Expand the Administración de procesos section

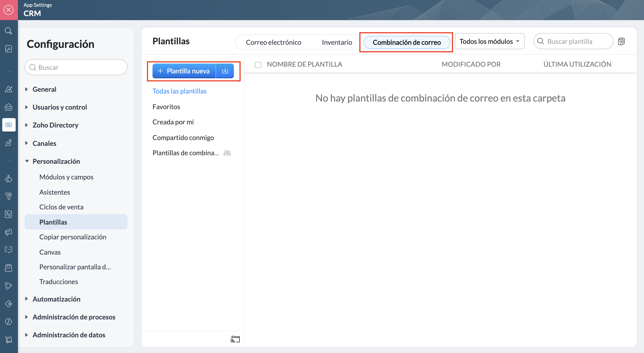pyautogui.click(x=27, y=317)
